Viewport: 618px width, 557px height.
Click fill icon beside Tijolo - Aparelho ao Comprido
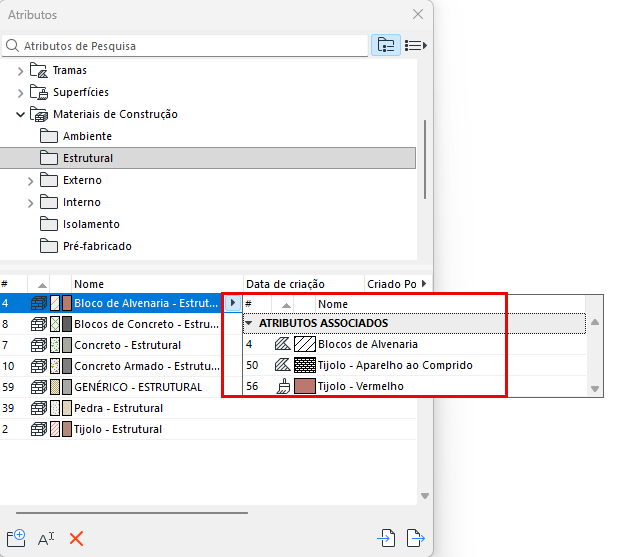point(282,365)
